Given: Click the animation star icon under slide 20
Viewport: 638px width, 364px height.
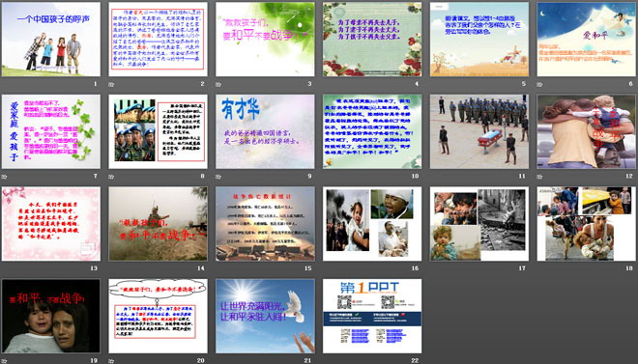Looking at the screenshot, I should tap(111, 361).
